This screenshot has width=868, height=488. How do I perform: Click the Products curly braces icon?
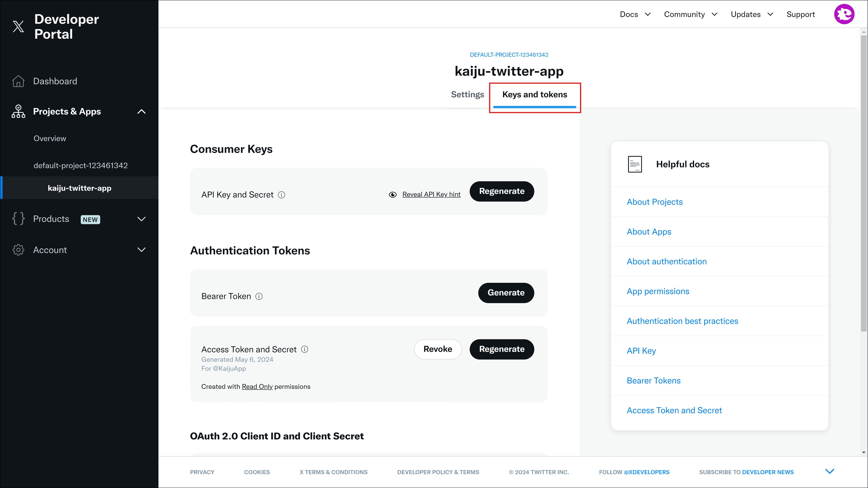18,219
